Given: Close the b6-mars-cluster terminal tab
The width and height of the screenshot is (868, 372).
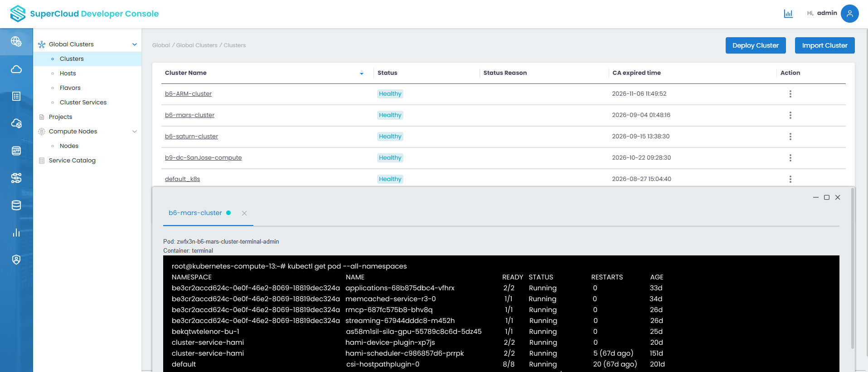Looking at the screenshot, I should [x=244, y=213].
